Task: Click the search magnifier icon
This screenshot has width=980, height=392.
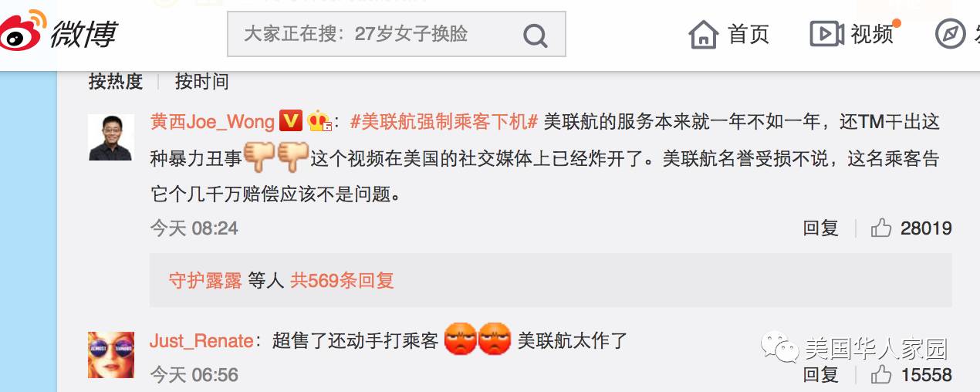Action: coord(534,35)
